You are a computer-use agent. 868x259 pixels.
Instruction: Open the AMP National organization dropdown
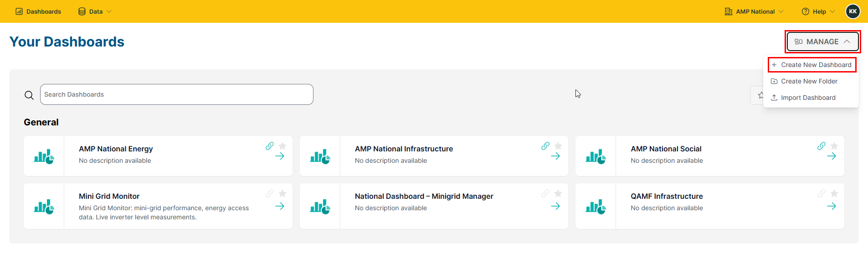754,11
